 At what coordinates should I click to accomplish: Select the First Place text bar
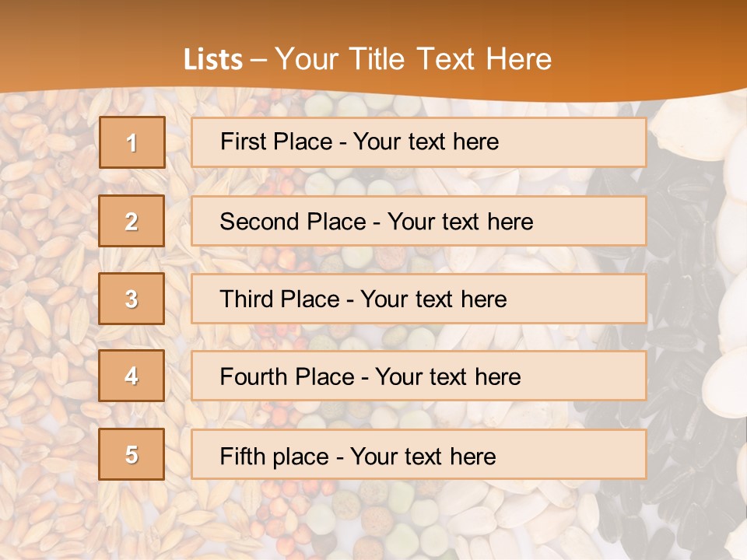(419, 142)
